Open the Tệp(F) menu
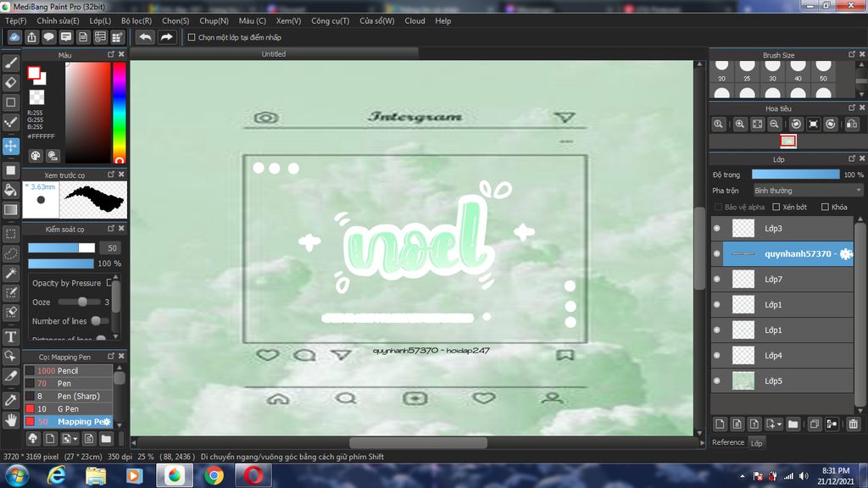The width and height of the screenshot is (868, 488). [x=15, y=20]
